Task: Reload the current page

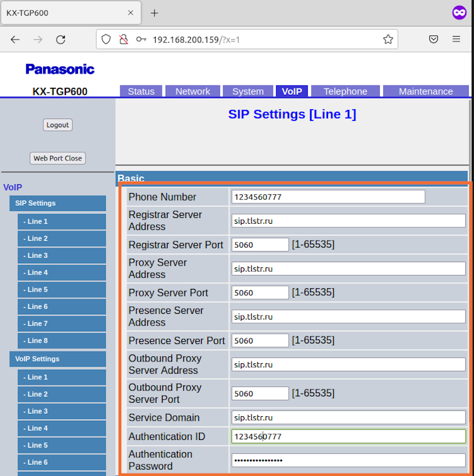Action: (60, 40)
